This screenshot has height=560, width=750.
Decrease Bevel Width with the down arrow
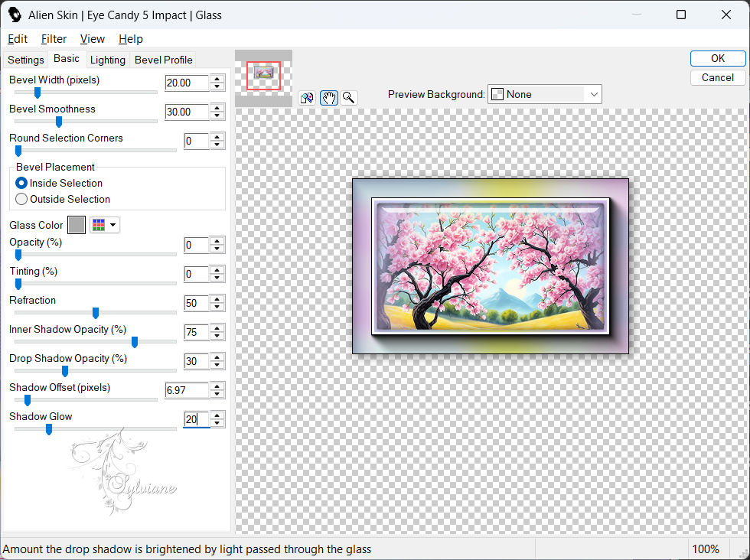tap(217, 86)
